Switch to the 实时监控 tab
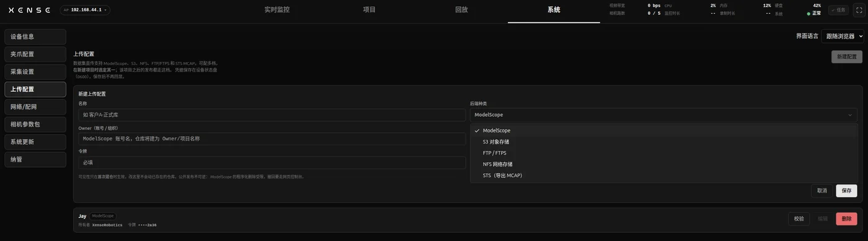This screenshot has width=868, height=241. pyautogui.click(x=277, y=10)
